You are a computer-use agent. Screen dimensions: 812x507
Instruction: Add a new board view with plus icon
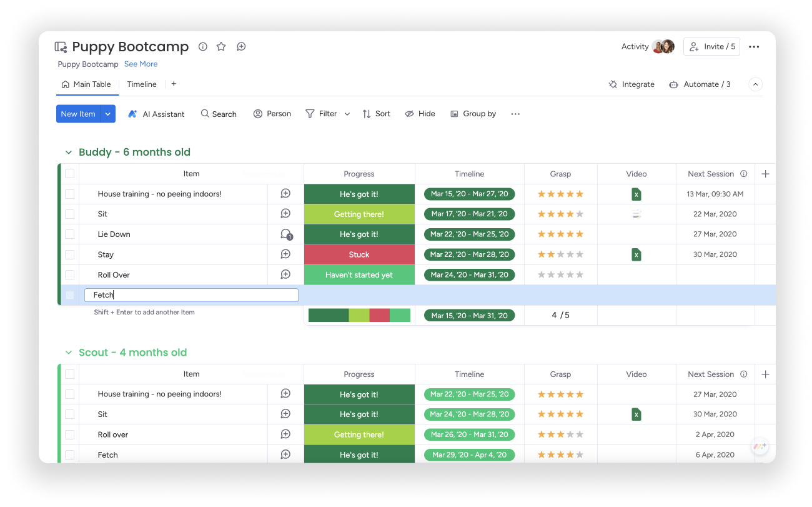tap(174, 84)
